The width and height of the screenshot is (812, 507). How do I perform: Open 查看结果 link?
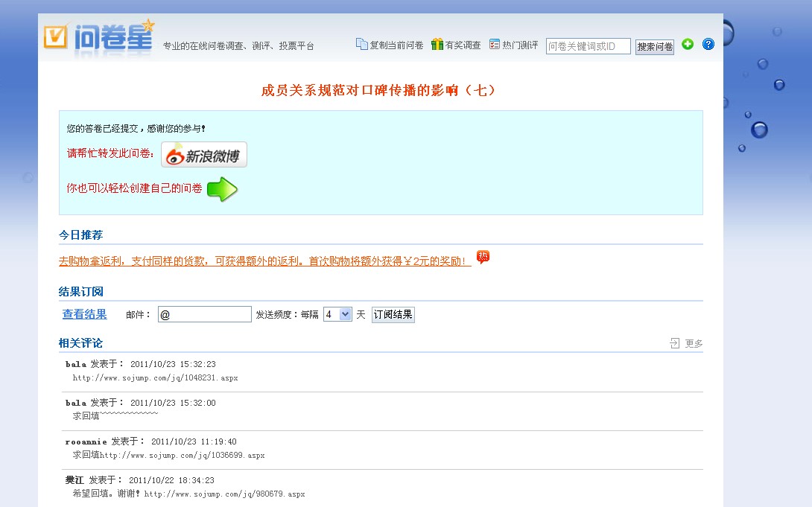(x=84, y=314)
